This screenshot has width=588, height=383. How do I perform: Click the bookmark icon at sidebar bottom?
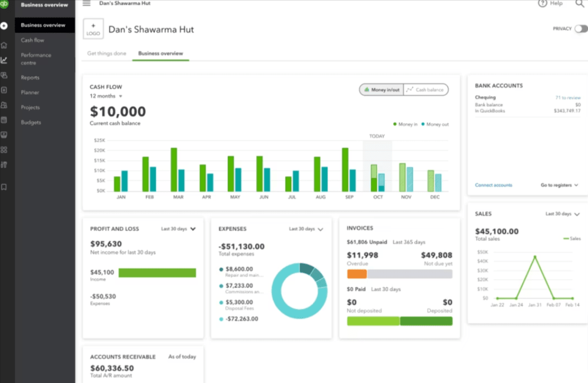tap(4, 187)
